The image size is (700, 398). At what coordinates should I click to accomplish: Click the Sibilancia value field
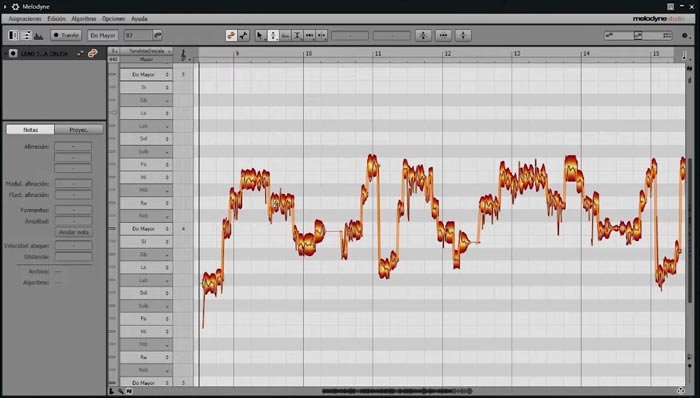point(74,257)
